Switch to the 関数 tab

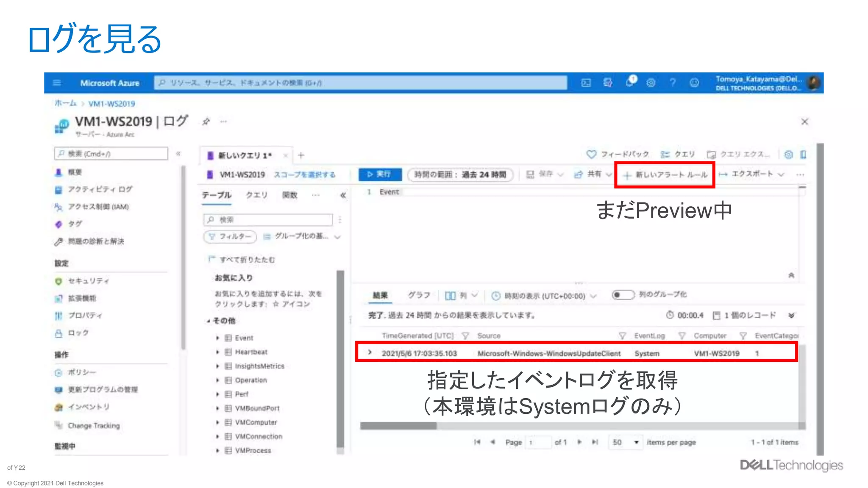pyautogui.click(x=290, y=195)
